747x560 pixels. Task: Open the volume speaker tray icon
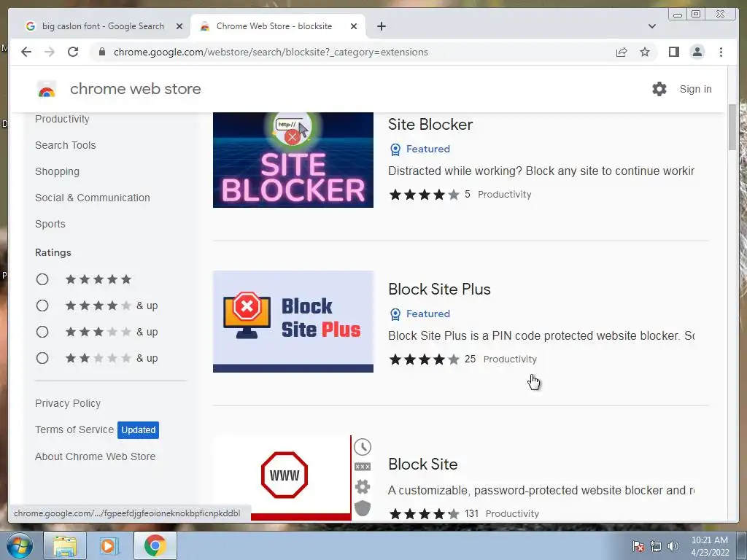pyautogui.click(x=673, y=546)
